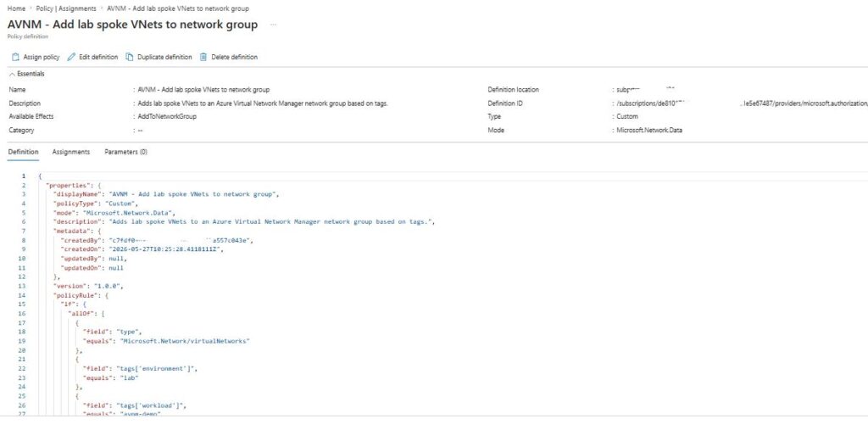This screenshot has width=868, height=430.
Task: Click the Category label in Essentials
Action: [x=21, y=131]
